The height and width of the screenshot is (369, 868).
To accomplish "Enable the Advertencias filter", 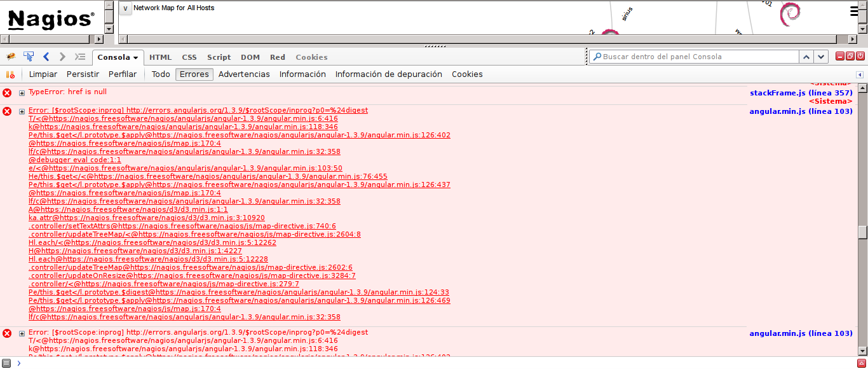I will (244, 74).
